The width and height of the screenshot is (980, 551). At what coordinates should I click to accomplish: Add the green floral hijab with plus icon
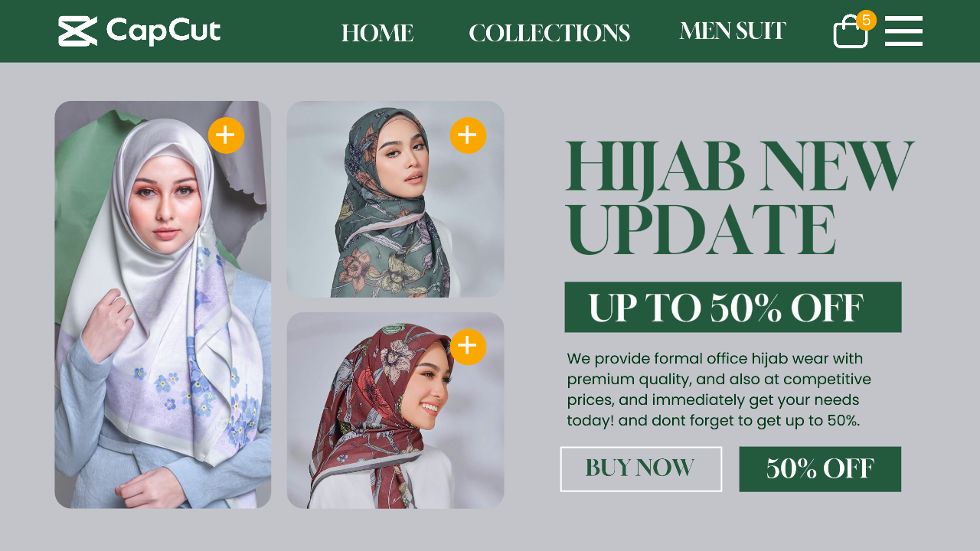tap(468, 135)
